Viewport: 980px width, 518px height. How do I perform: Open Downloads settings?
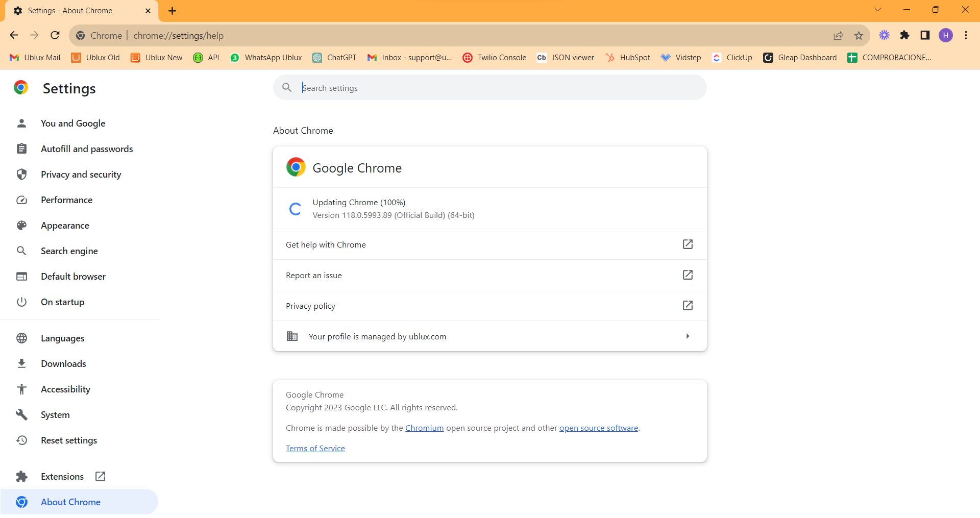point(63,364)
